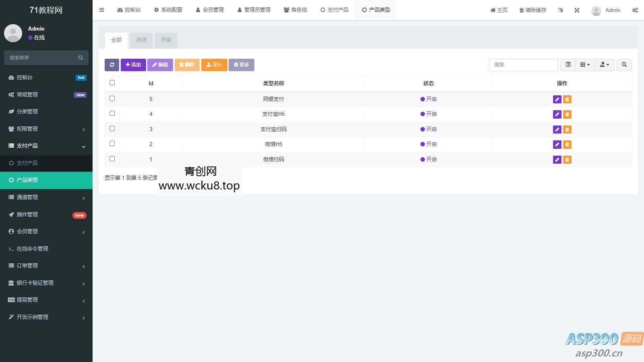Open the export dropdown in the table toolbar

coord(605,65)
